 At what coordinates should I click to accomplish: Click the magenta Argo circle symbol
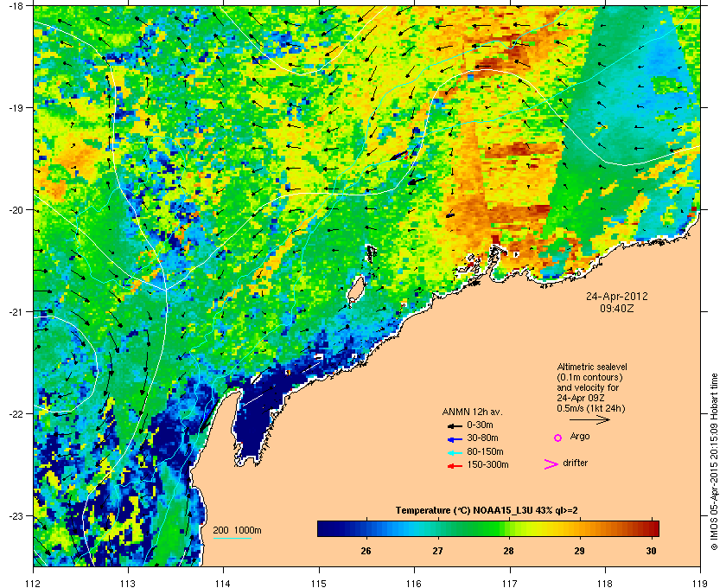[x=558, y=438]
